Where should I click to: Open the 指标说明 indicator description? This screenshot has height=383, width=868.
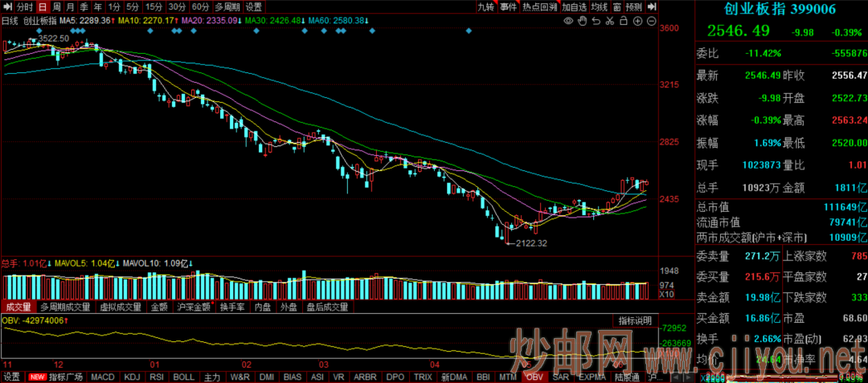tap(635, 320)
